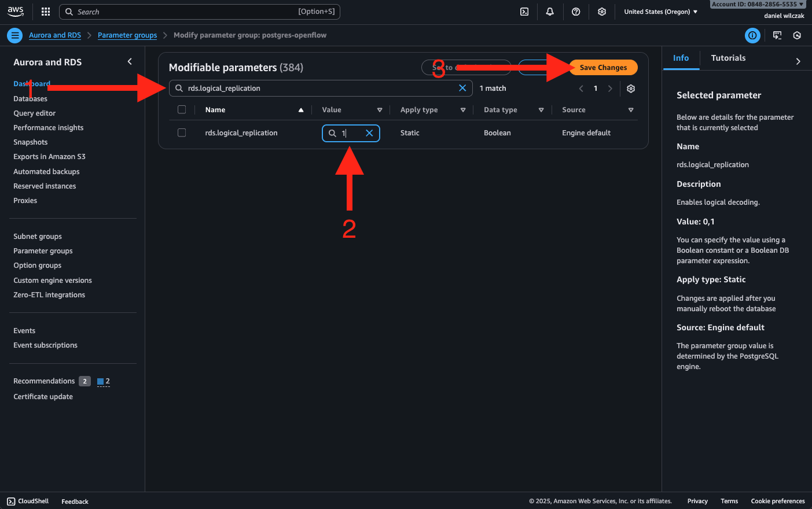Viewport: 812px width, 509px height.
Task: Open the notifications bell
Action: click(x=550, y=12)
